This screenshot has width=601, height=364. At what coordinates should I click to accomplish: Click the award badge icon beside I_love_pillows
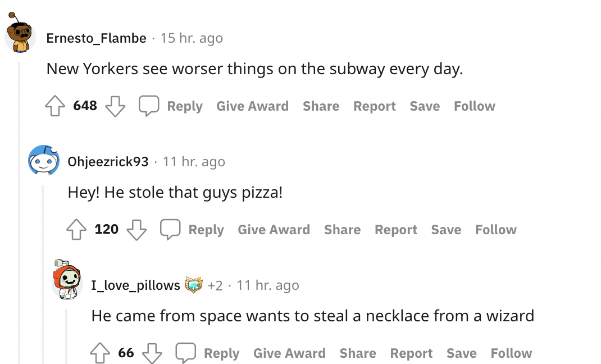[x=194, y=285]
